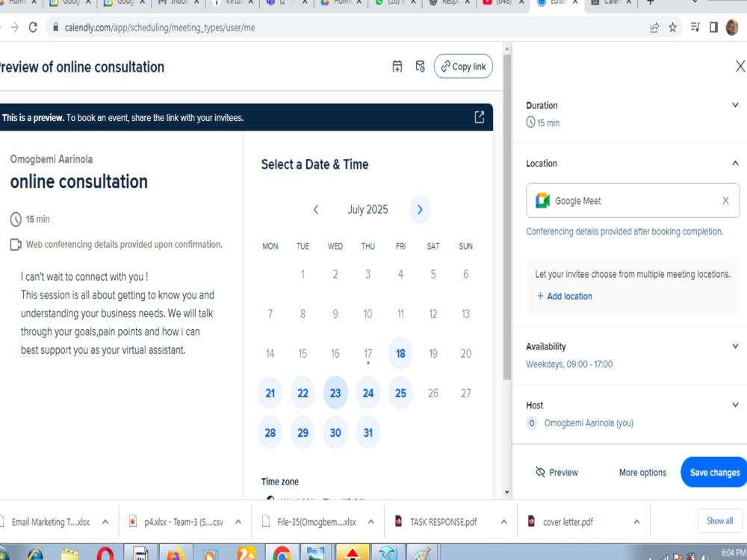Click the Google Meet location field
This screenshot has width=747, height=560.
633,200
